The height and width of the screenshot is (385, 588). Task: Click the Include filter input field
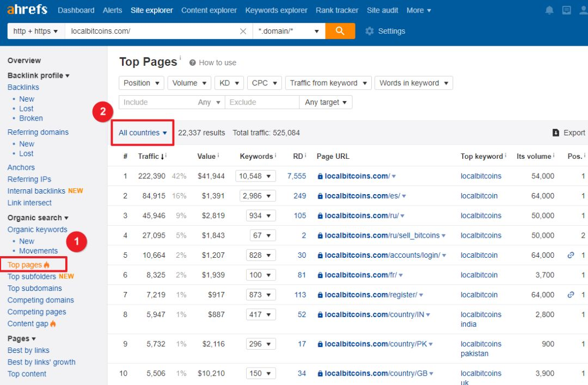coord(156,102)
